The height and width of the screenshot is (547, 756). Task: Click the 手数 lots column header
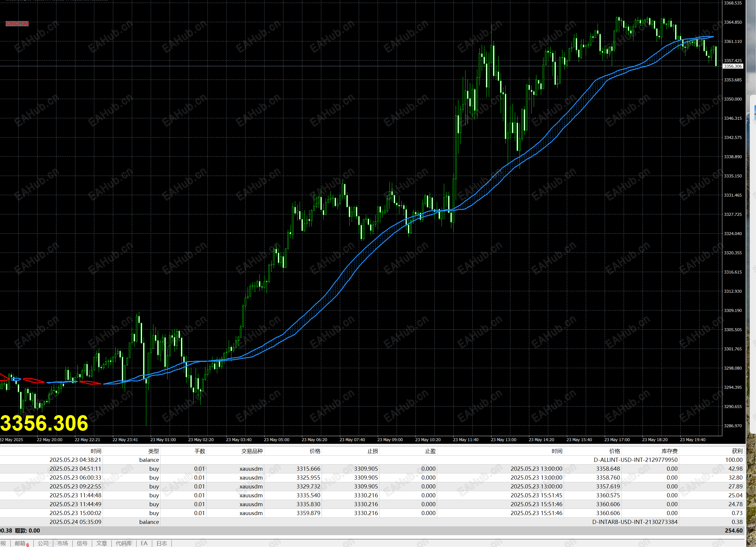[200, 451]
